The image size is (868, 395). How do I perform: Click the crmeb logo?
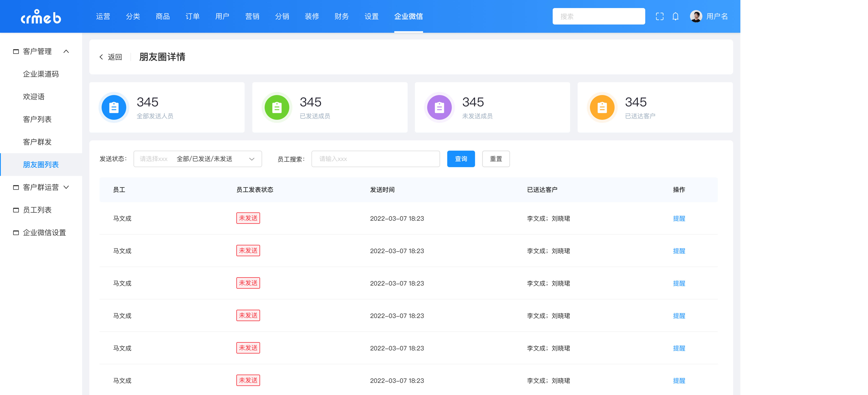(x=41, y=16)
